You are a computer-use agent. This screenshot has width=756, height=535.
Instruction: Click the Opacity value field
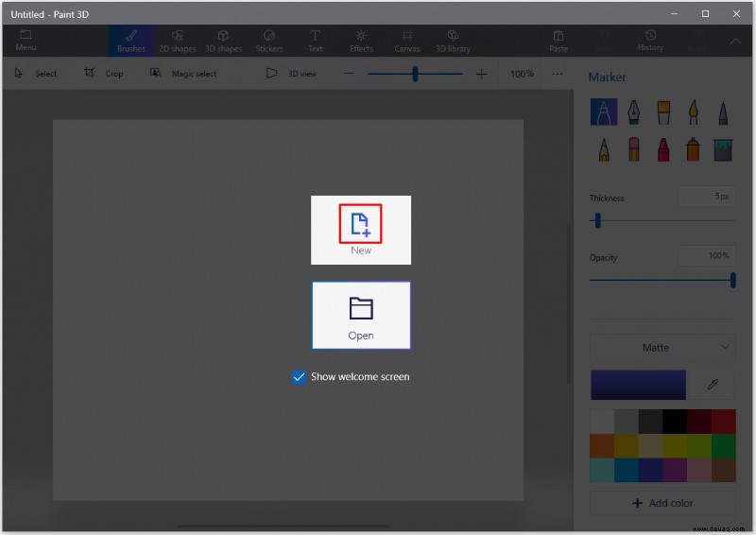click(x=707, y=255)
